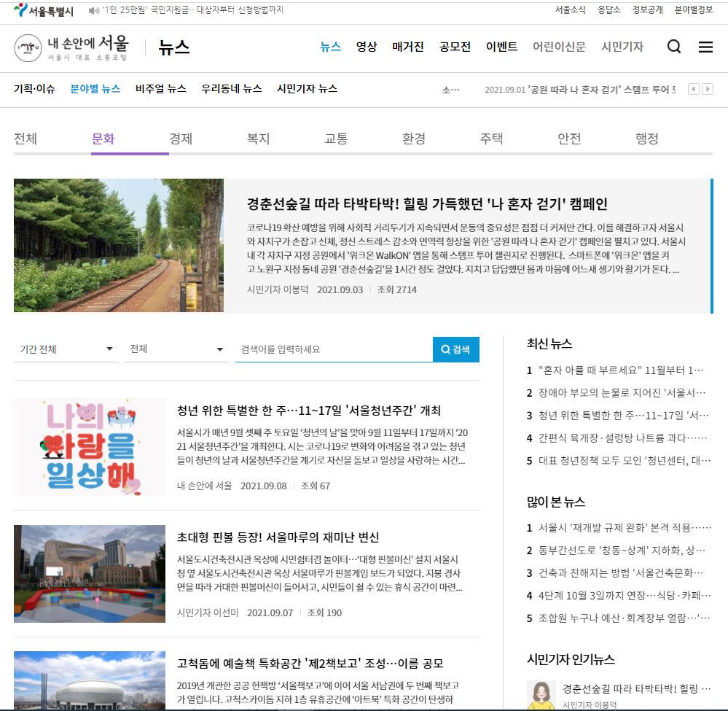The height and width of the screenshot is (711, 728).
Task: Go to 매거진 in main navigation
Action: coord(408,47)
